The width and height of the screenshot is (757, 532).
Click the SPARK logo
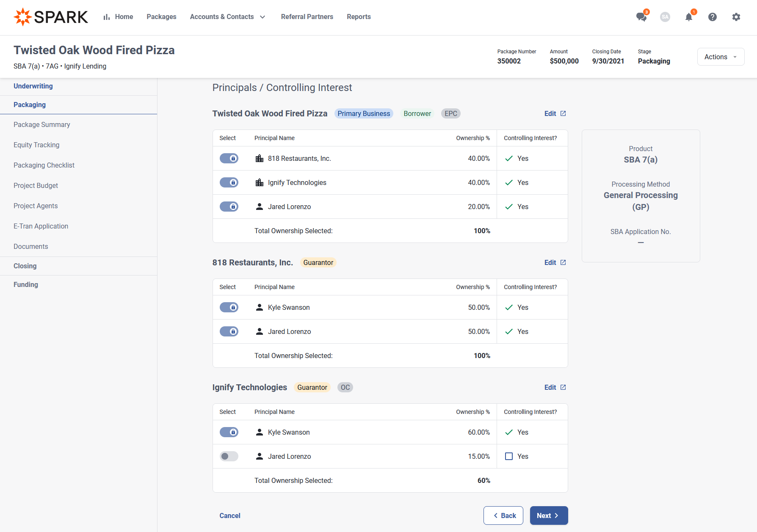(51, 17)
